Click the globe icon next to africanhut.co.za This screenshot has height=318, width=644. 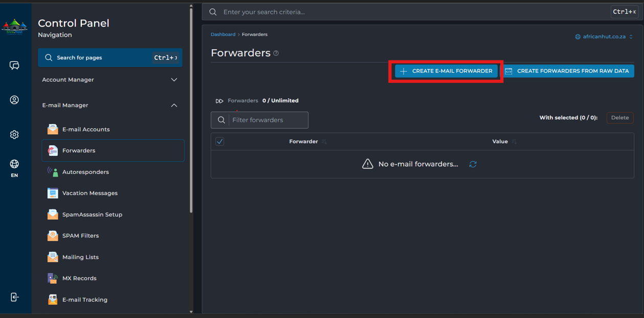coord(578,37)
